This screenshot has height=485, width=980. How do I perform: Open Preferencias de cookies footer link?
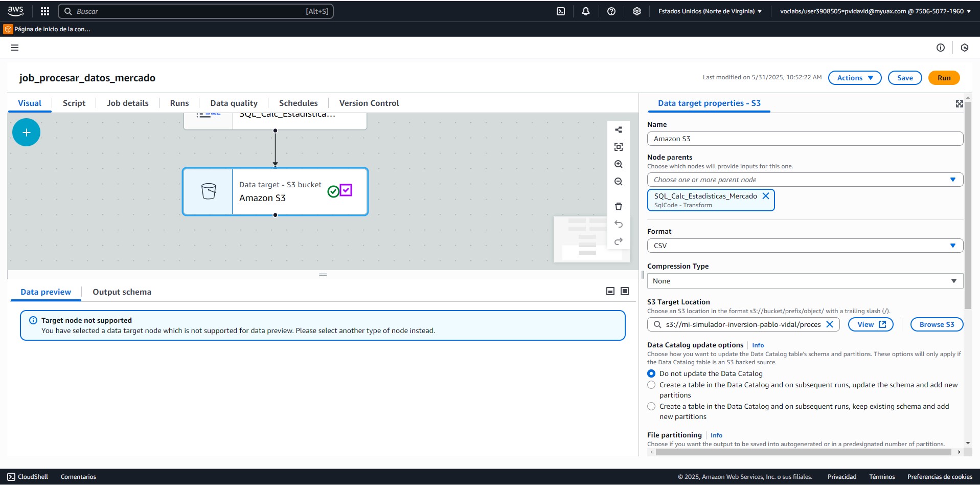(x=940, y=477)
